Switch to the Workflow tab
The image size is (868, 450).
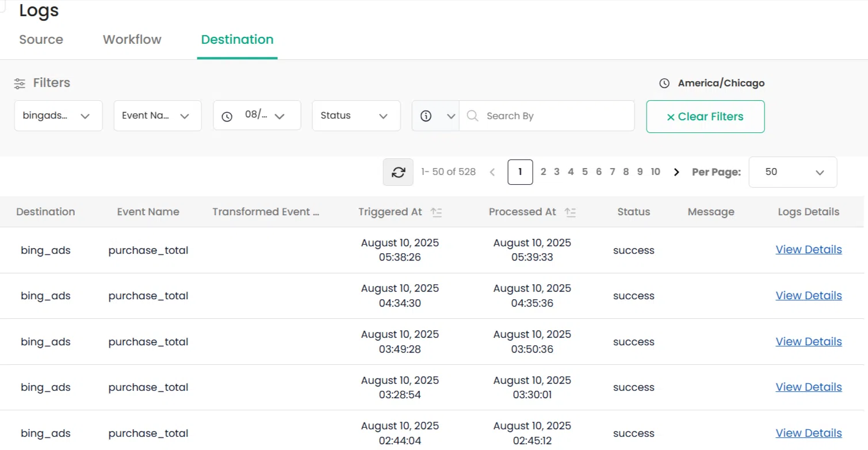[132, 39]
